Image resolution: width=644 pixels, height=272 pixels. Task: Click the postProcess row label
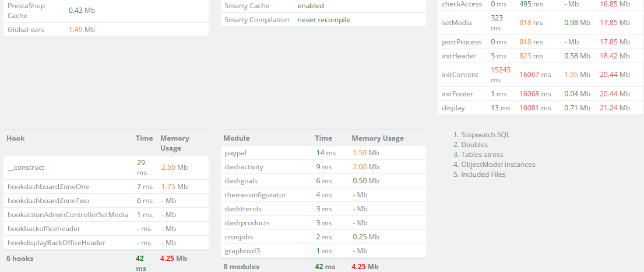462,41
